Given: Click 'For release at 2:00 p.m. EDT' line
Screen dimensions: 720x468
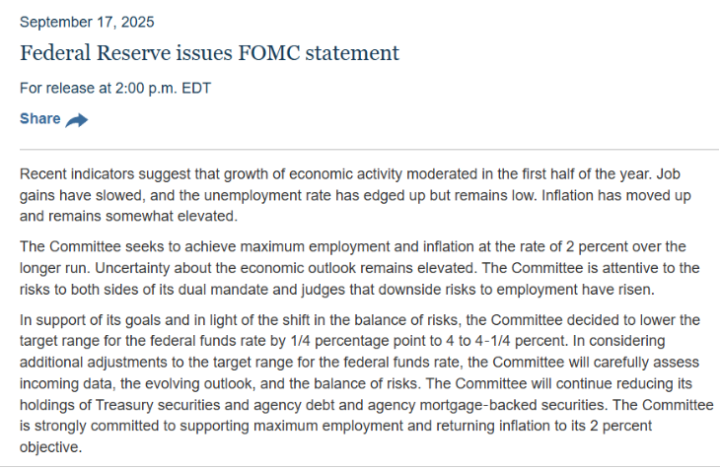Looking at the screenshot, I should coord(115,88).
